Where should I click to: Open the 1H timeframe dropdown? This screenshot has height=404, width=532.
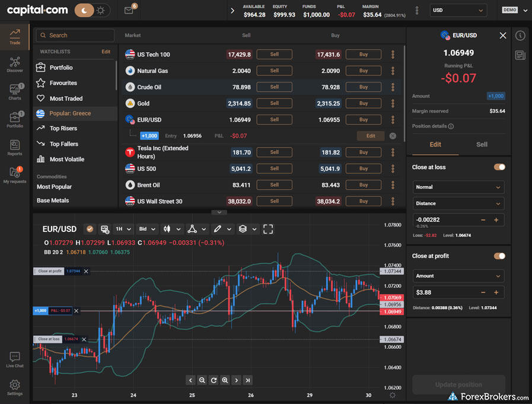point(123,229)
